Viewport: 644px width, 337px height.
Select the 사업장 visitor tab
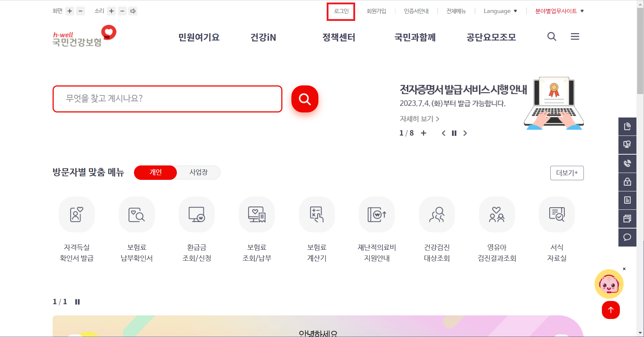198,172
